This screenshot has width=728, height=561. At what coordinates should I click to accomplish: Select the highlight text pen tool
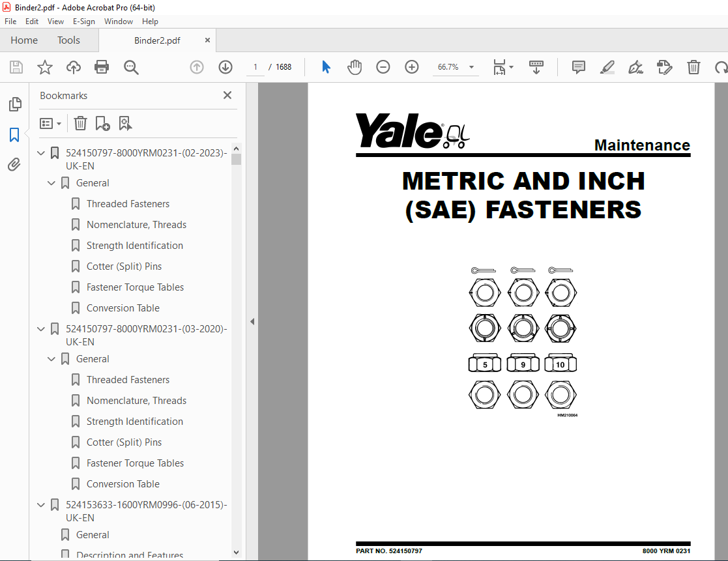coord(607,67)
